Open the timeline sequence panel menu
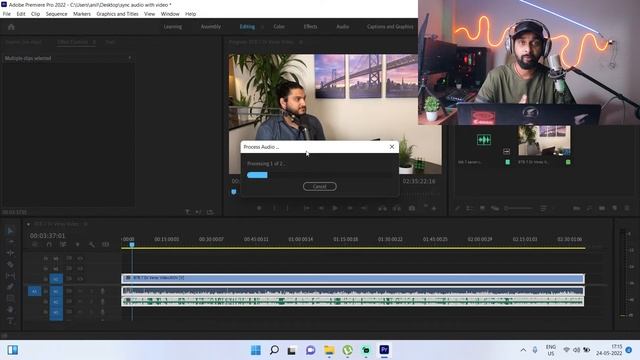The image size is (640, 360). pyautogui.click(x=85, y=224)
